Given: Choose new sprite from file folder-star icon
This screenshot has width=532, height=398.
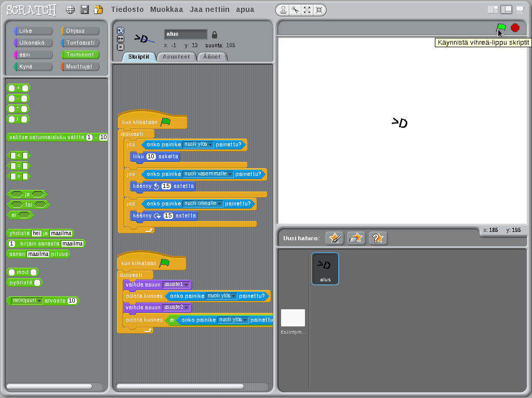Looking at the screenshot, I should tap(356, 238).
